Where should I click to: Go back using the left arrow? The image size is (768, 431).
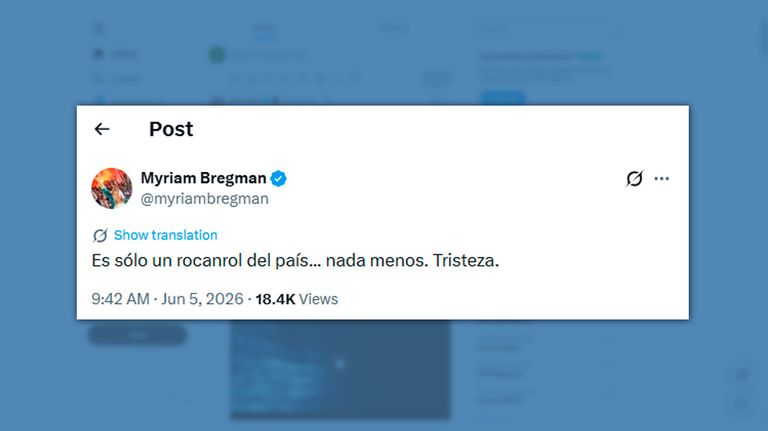pyautogui.click(x=102, y=129)
